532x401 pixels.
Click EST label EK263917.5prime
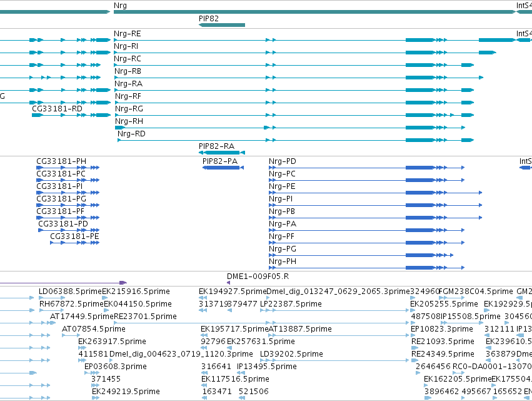[x=112, y=342]
